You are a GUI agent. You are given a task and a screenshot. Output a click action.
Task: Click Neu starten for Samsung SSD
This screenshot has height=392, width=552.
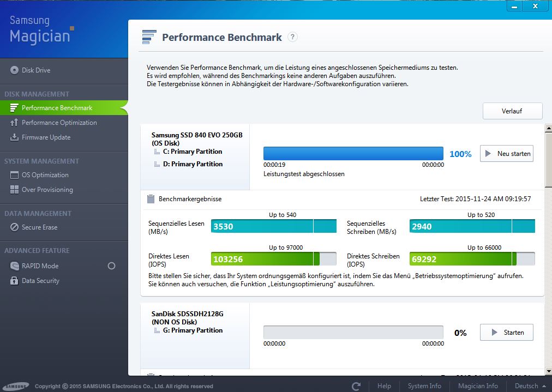(x=507, y=154)
